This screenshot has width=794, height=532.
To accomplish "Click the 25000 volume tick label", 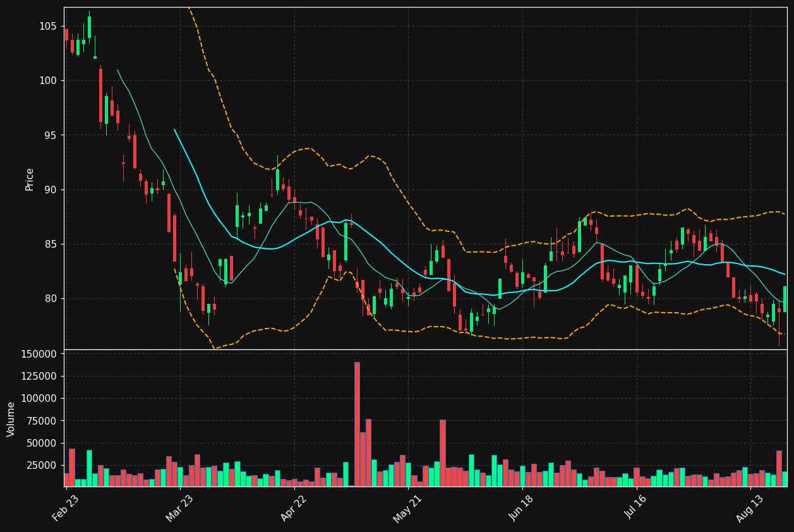I will (x=42, y=466).
